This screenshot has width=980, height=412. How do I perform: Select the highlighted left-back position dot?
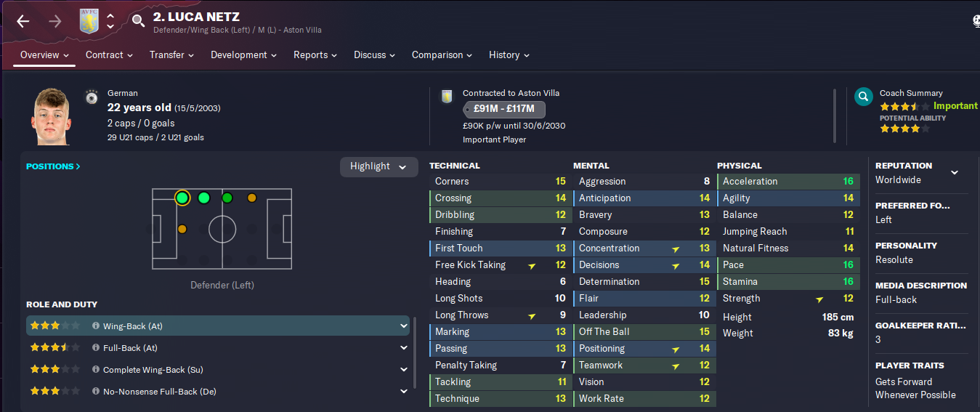[x=182, y=198]
